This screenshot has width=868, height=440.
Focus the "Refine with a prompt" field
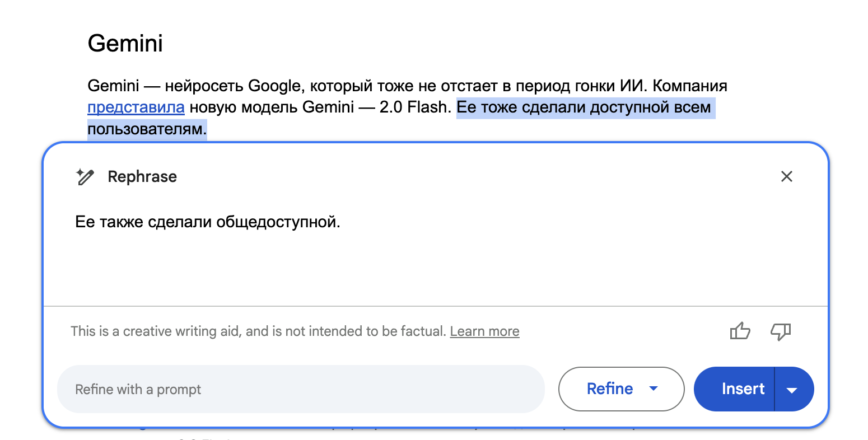click(x=300, y=389)
